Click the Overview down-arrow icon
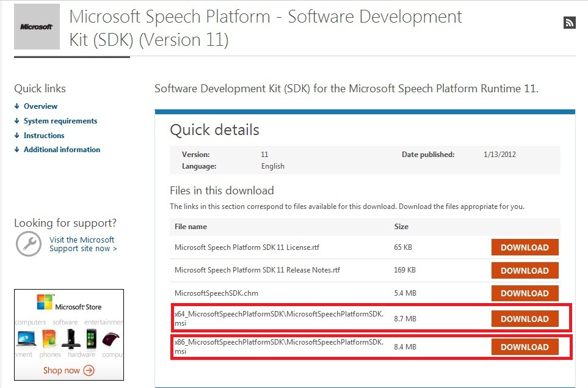 point(17,106)
